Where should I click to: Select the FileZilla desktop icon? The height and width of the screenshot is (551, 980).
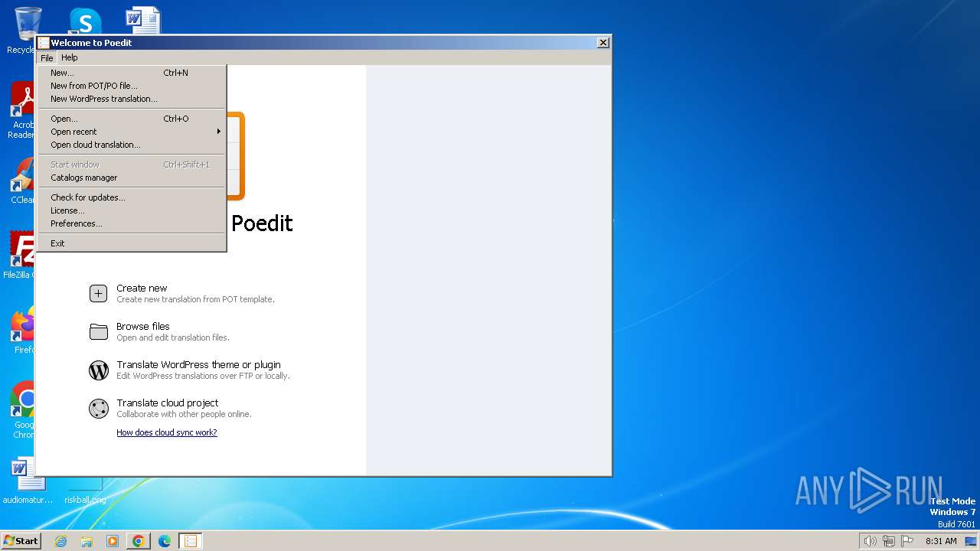(x=21, y=255)
